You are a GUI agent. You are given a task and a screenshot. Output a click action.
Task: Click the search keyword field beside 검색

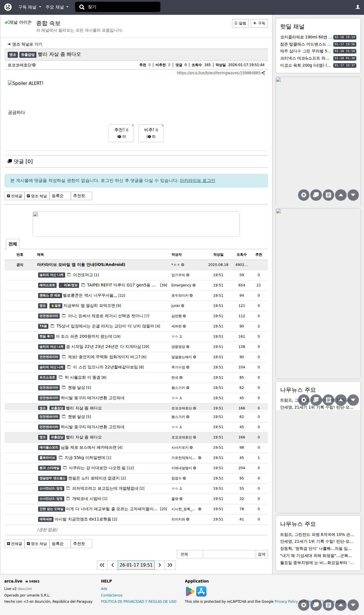(x=229, y=554)
